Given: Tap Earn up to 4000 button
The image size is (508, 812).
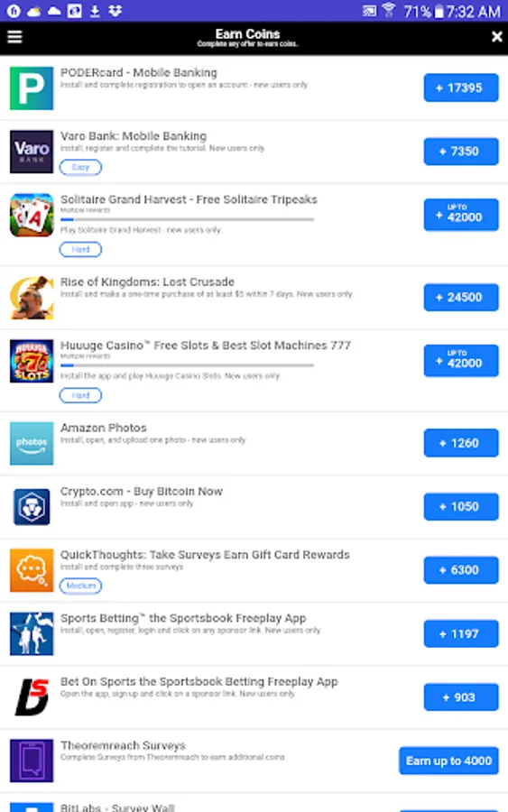Looking at the screenshot, I should pyautogui.click(x=448, y=761).
